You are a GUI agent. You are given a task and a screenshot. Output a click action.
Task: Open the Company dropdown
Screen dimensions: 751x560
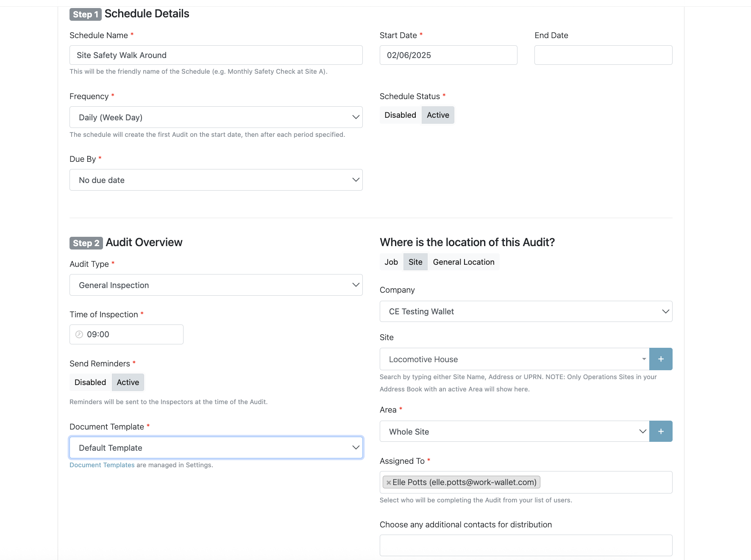[526, 311]
